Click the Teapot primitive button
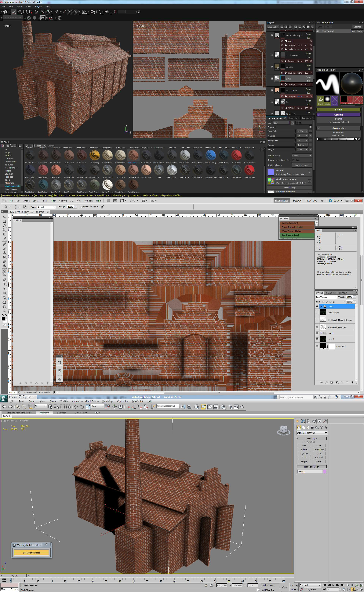364x592 pixels. pos(304,461)
